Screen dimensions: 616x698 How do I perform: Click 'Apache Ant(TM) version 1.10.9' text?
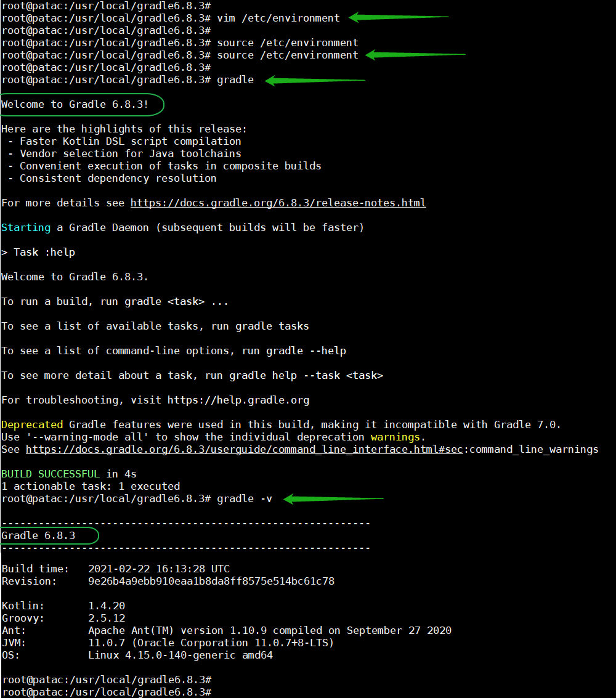177,631
